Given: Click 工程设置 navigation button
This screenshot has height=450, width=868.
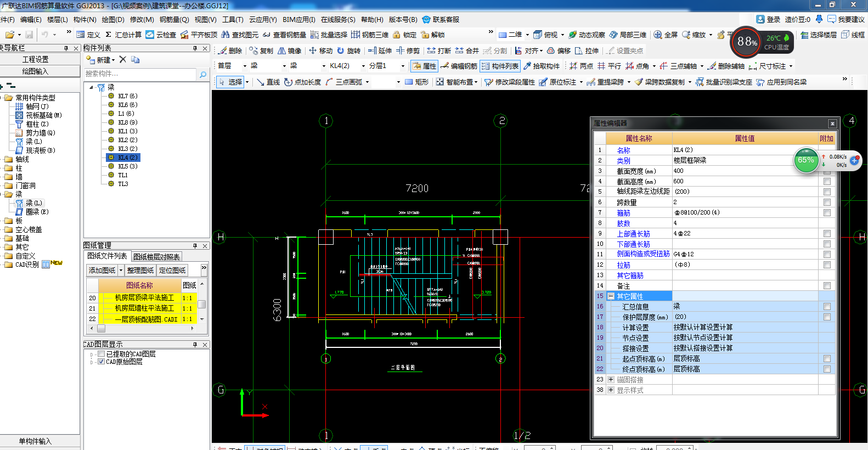Looking at the screenshot, I should point(36,59).
